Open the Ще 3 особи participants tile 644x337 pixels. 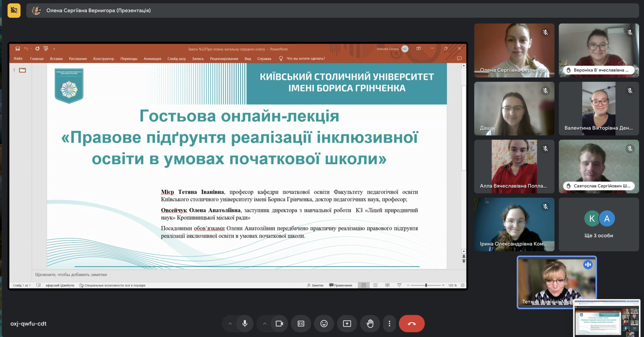pos(599,224)
